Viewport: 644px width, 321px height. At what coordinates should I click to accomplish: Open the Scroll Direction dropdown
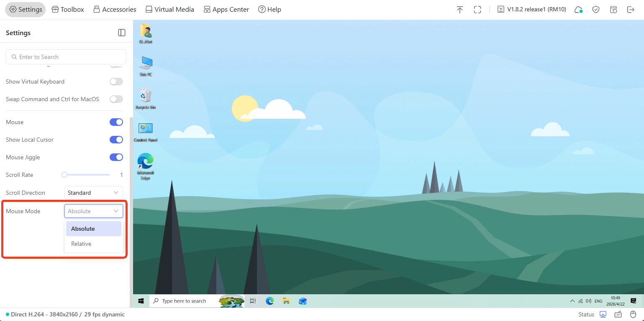[93, 193]
